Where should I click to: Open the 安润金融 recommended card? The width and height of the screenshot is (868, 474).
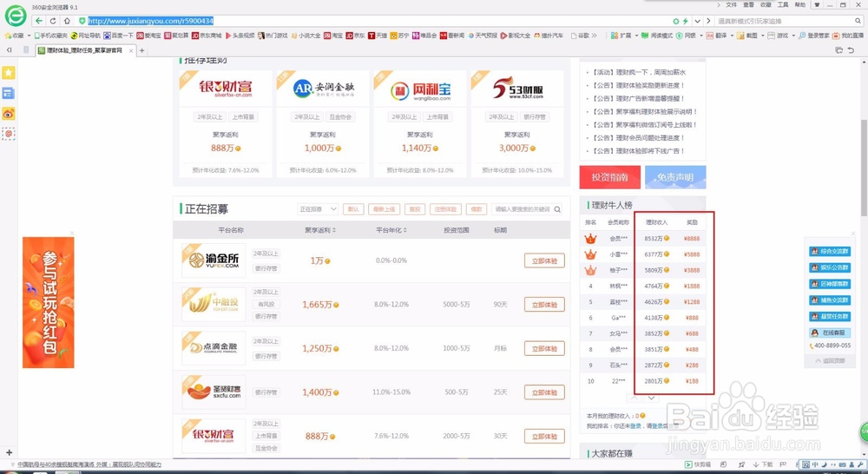pos(323,123)
